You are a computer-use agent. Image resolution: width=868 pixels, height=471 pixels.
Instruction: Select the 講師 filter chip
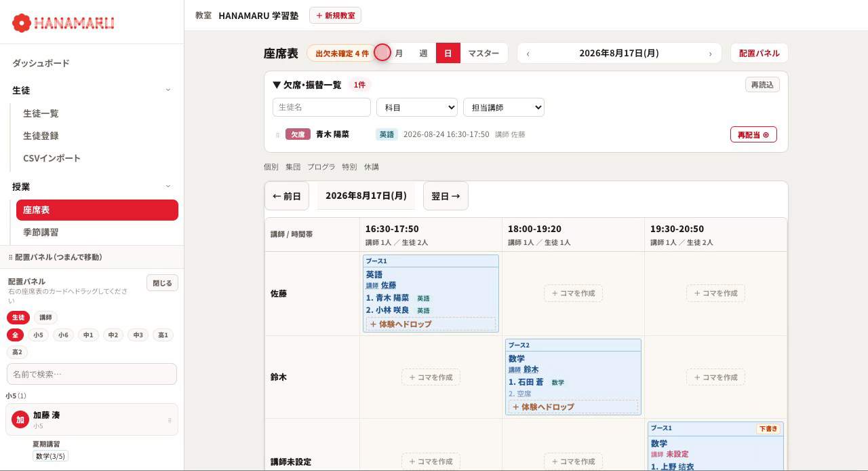click(x=45, y=318)
